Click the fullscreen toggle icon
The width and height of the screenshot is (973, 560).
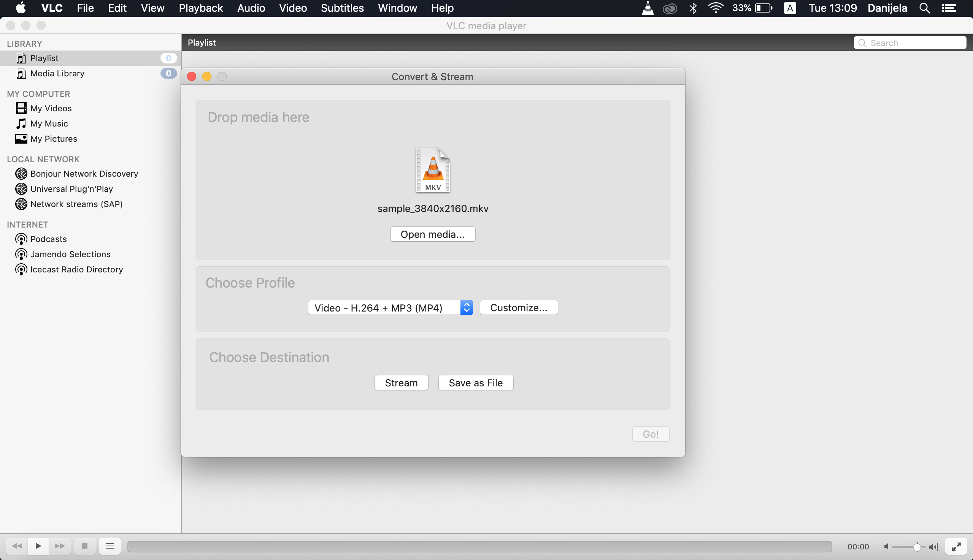coord(956,546)
